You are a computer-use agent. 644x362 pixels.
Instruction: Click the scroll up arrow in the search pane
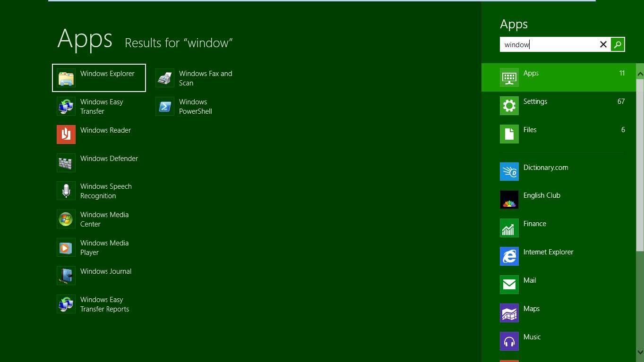(x=640, y=74)
